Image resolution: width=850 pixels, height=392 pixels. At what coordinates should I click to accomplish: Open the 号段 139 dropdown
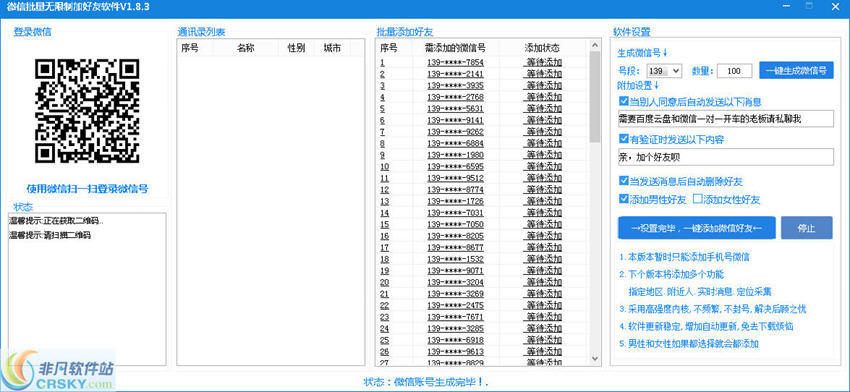pos(665,70)
